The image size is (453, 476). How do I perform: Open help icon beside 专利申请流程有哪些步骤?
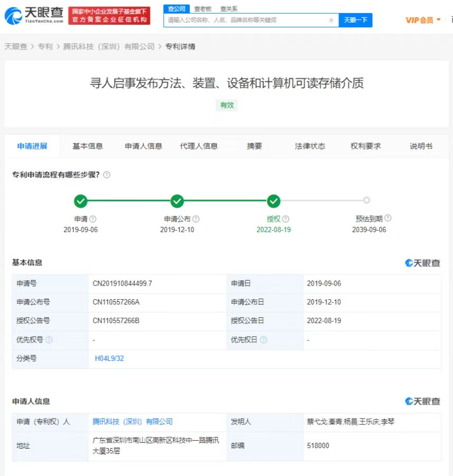[107, 174]
